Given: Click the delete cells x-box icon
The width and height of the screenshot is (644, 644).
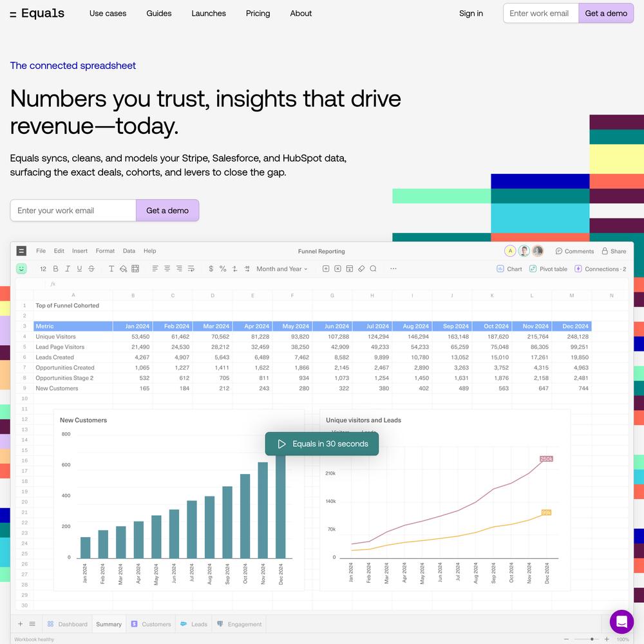Looking at the screenshot, I should pos(337,269).
